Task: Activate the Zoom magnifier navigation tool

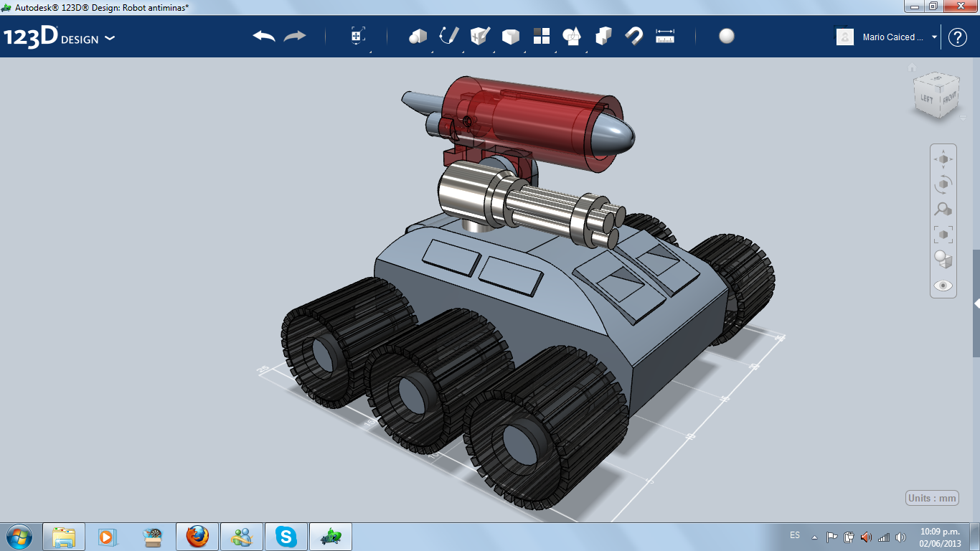Action: pyautogui.click(x=943, y=209)
